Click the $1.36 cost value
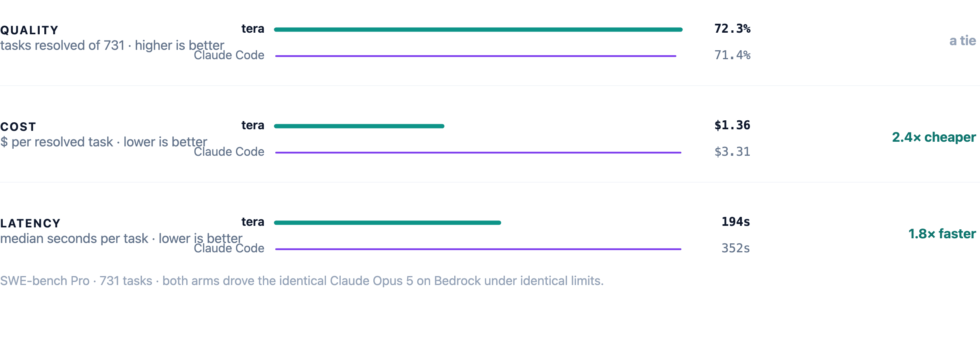The height and width of the screenshot is (352, 980). coord(732,125)
